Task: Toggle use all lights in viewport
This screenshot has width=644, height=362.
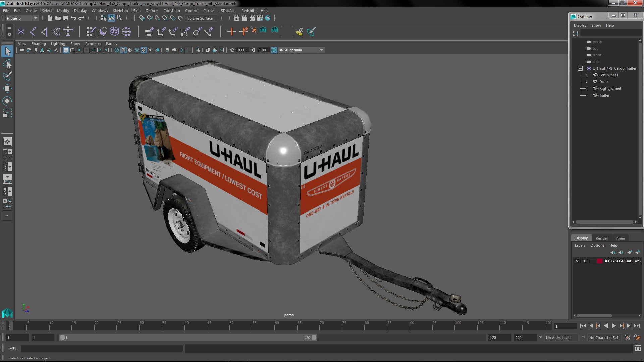Action: pyautogui.click(x=150, y=50)
